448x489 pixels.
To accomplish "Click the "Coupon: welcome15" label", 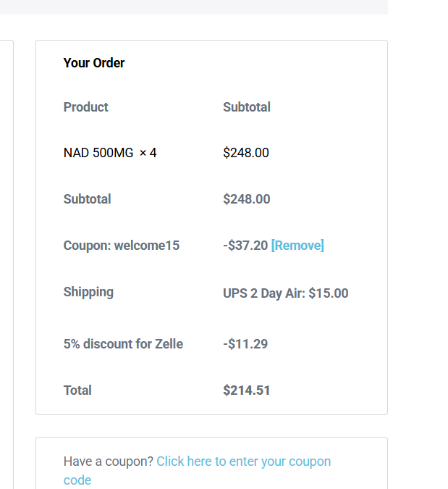I will tap(121, 246).
